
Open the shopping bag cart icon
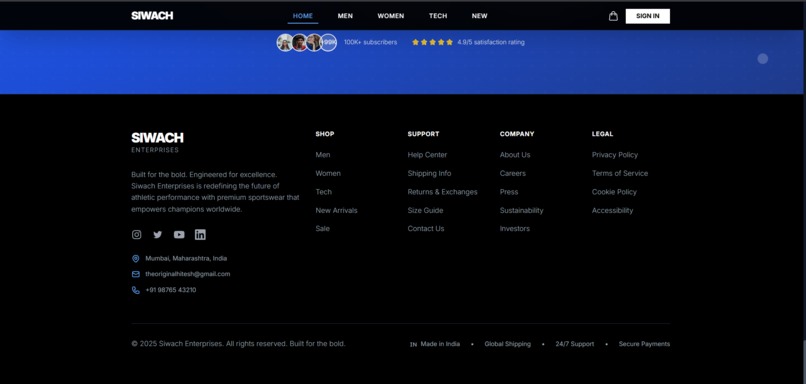[613, 16]
